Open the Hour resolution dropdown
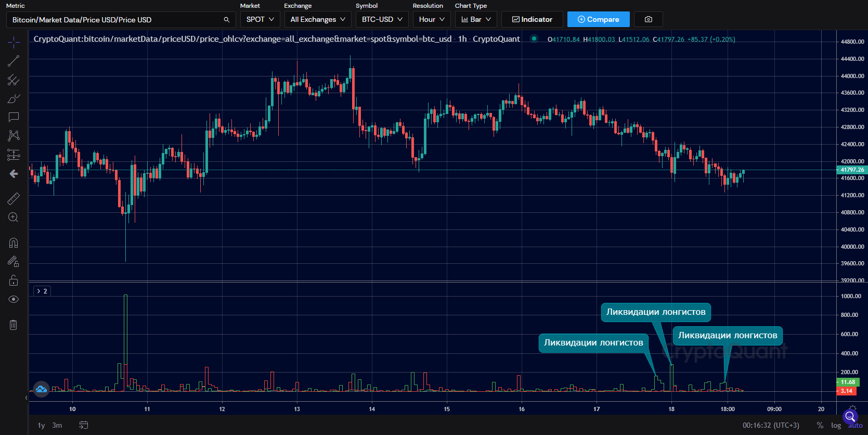The image size is (868, 435). click(x=432, y=19)
